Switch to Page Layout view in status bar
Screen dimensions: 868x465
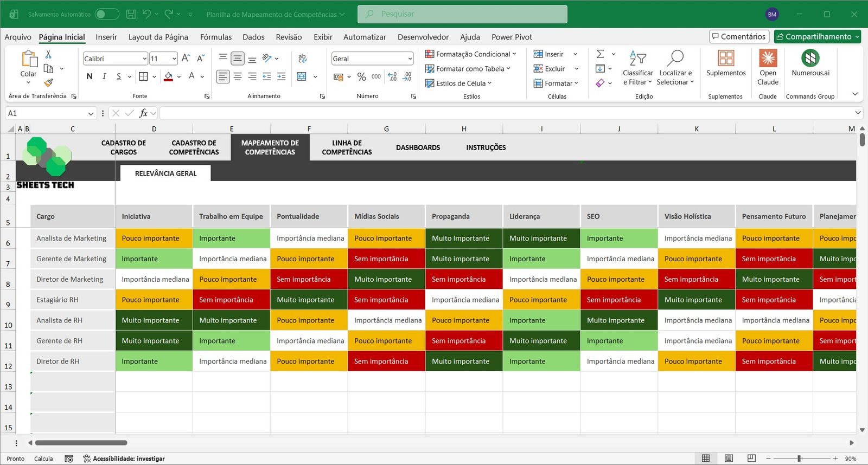pyautogui.click(x=729, y=458)
